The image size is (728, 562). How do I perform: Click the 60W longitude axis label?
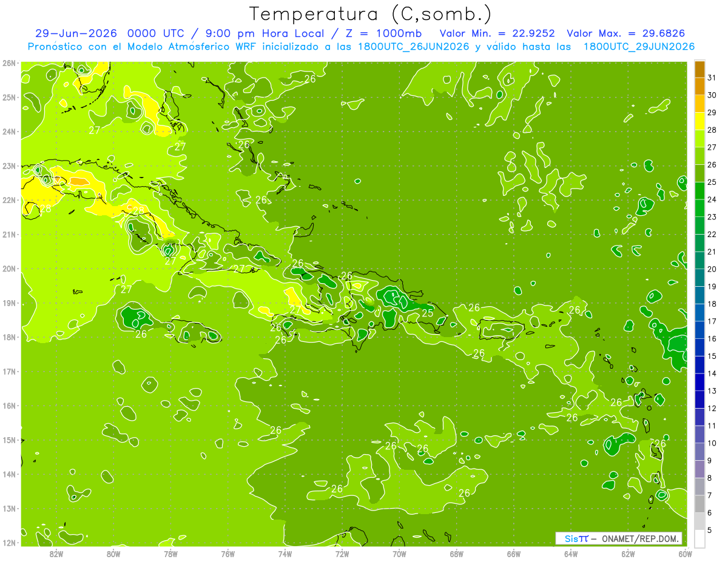(686, 554)
